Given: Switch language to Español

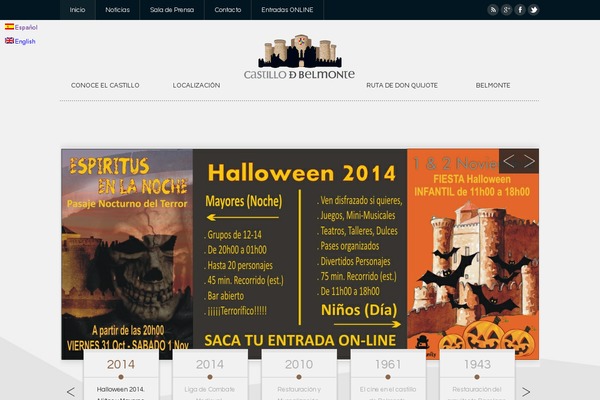Looking at the screenshot, I should [26, 27].
